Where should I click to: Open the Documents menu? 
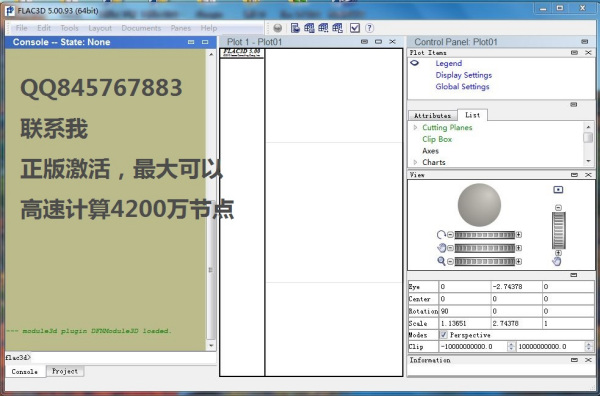point(141,28)
